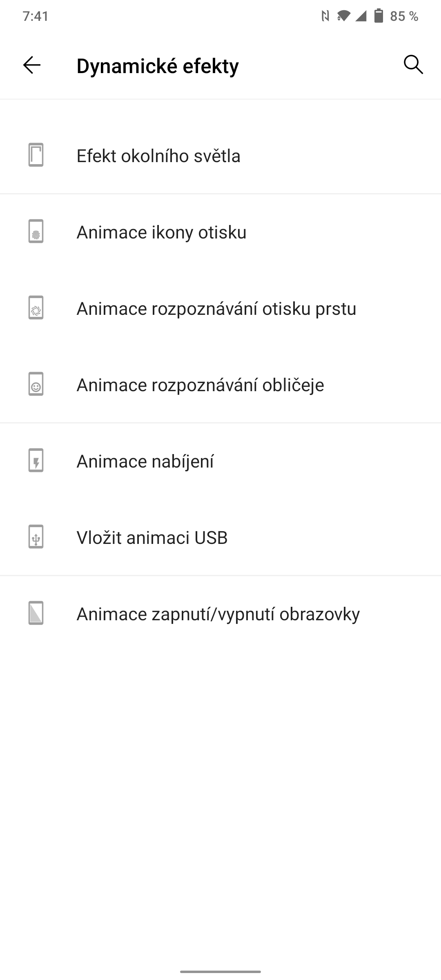Tap the ambient light effect phone icon
Image resolution: width=441 pixels, height=980 pixels.
pos(36,155)
